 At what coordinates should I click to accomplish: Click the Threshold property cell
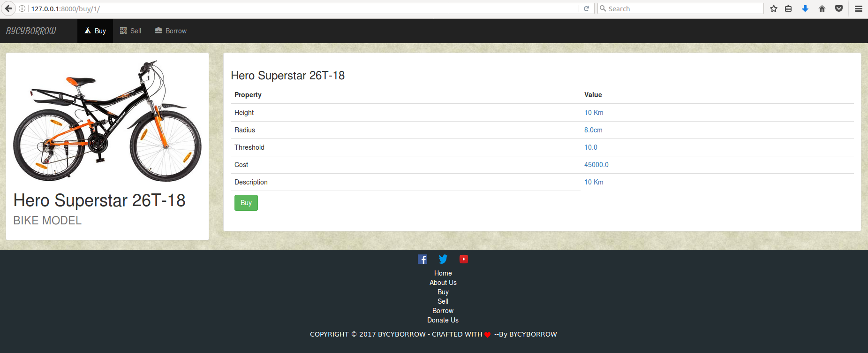coord(406,147)
